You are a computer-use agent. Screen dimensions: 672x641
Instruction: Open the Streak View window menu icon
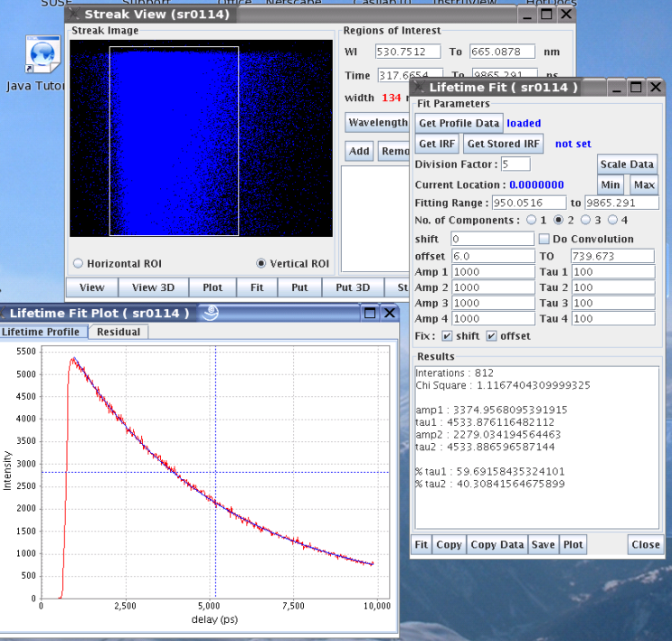[75, 14]
